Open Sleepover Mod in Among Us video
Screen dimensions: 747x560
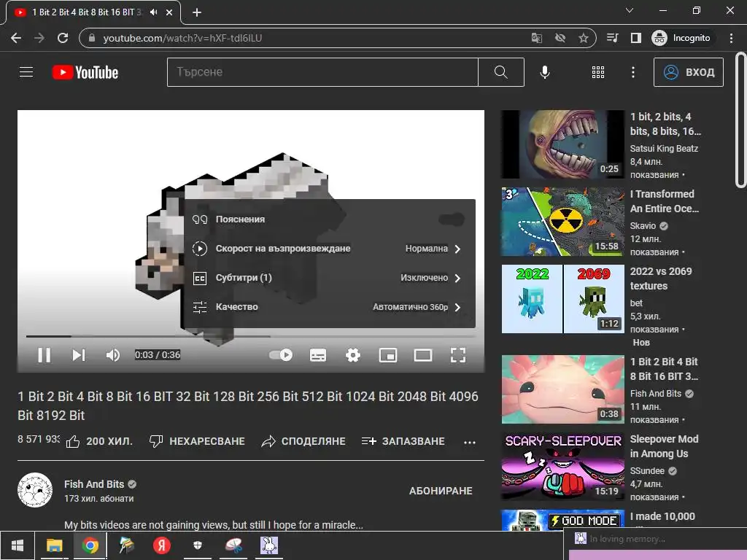562,466
